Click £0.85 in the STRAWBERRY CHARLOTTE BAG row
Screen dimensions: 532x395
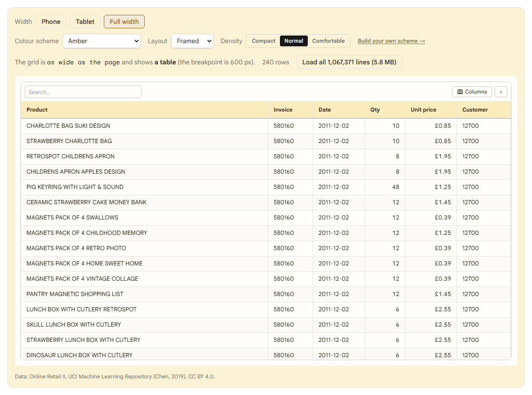431,141
